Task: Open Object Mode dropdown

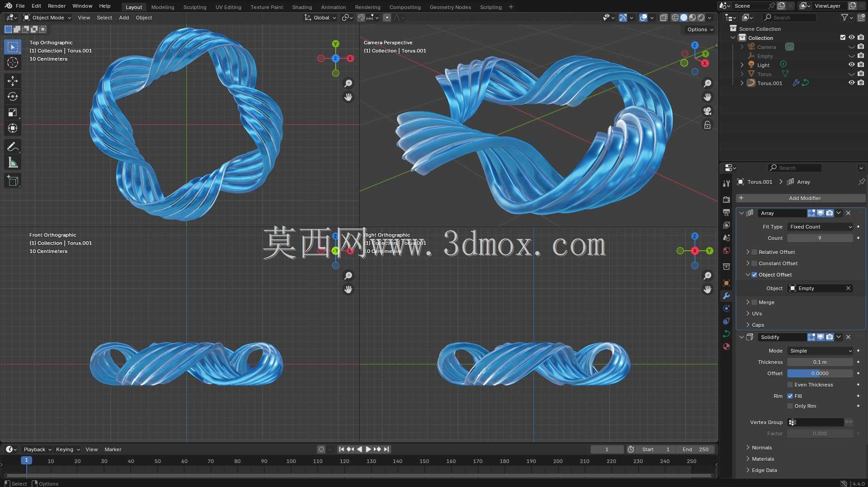Action: tap(47, 18)
